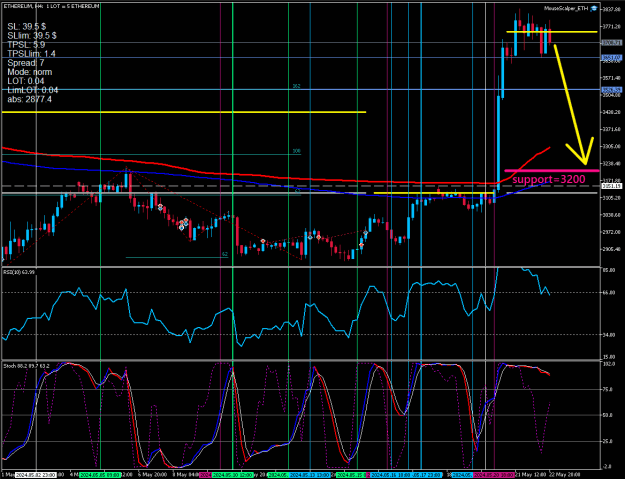Screen dimensions: 625x479
Task: Click the '22 May 20:00' time axis label
Action: click(x=564, y=475)
